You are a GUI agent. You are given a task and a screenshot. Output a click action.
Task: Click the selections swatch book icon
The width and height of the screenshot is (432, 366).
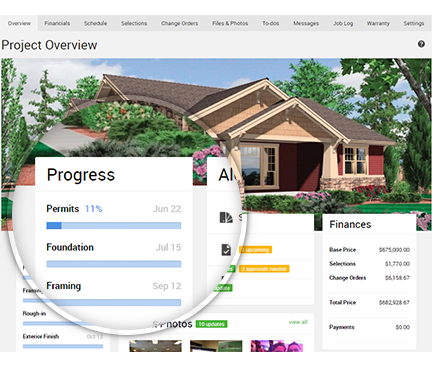226,217
